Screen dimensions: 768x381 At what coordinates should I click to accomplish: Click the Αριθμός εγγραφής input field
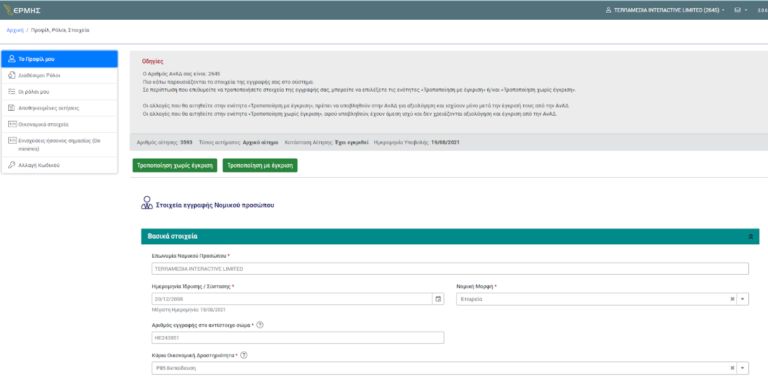pos(298,338)
